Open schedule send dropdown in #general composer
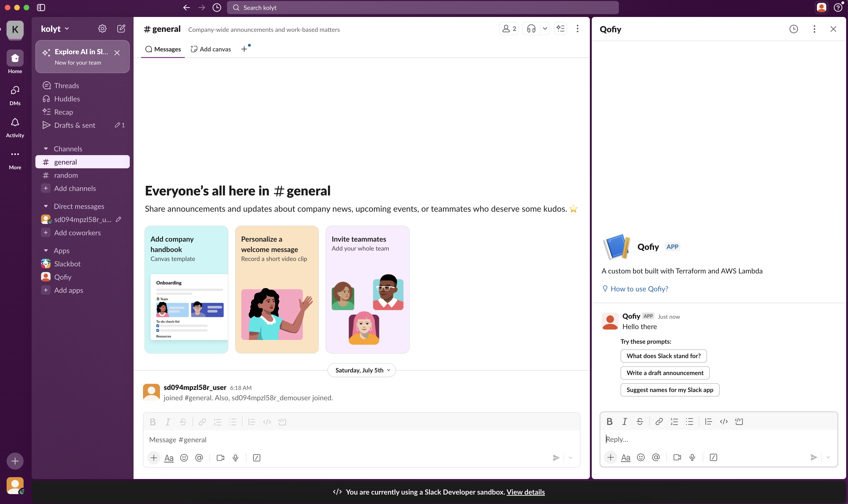The height and width of the screenshot is (504, 848). (x=571, y=458)
